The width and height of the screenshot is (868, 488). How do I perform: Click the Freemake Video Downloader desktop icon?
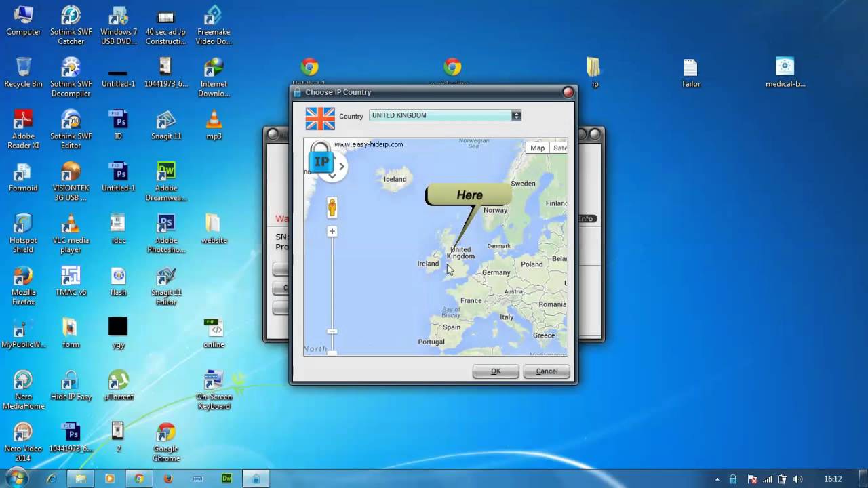(214, 25)
